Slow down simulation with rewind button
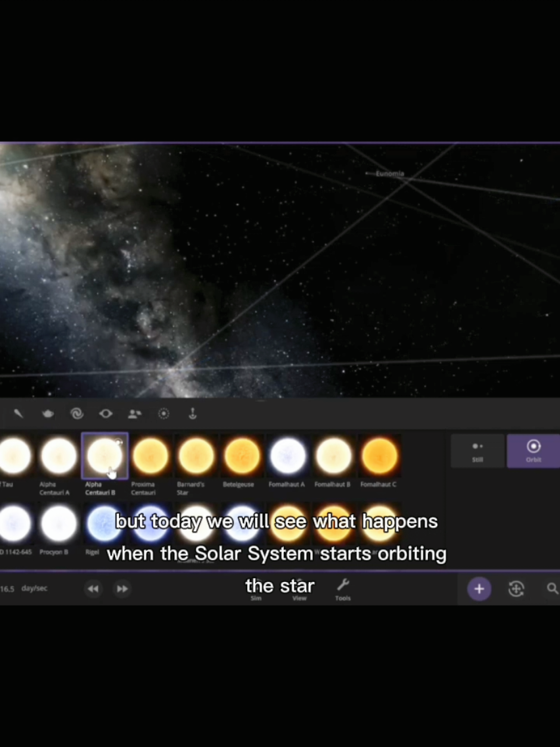This screenshot has width=560, height=747. click(93, 589)
